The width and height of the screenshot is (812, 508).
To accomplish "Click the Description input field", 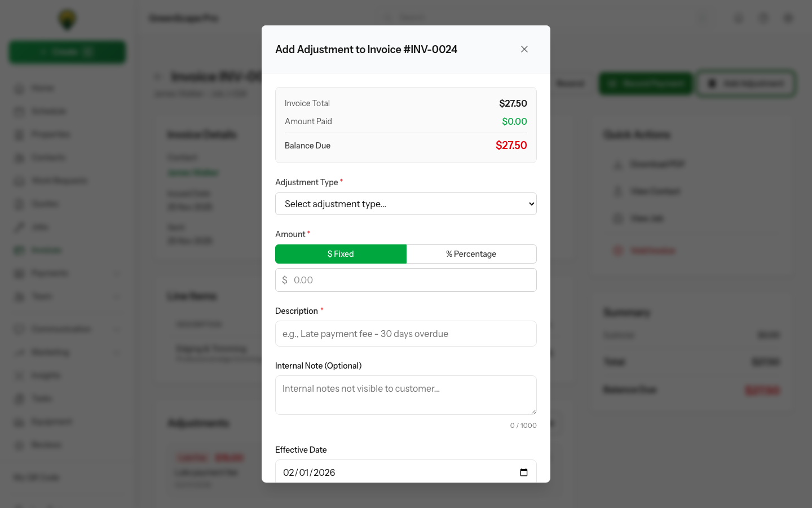I will 405,334.
